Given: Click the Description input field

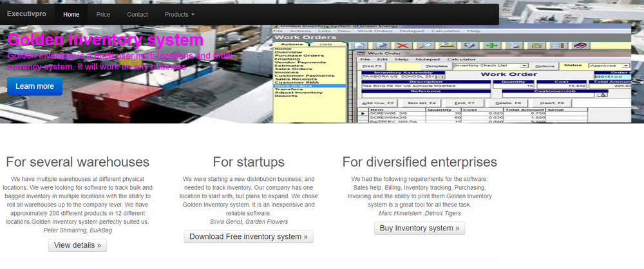Looking at the screenshot, I should [x=426, y=86].
